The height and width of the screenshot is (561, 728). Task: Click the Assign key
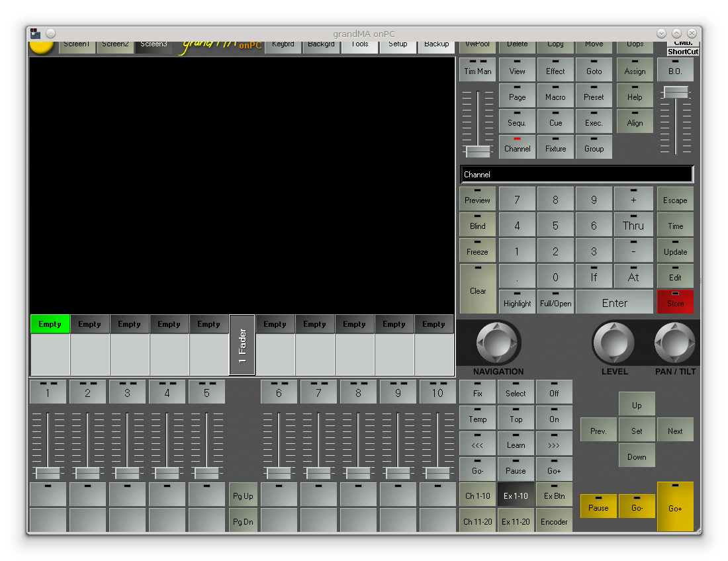(635, 69)
